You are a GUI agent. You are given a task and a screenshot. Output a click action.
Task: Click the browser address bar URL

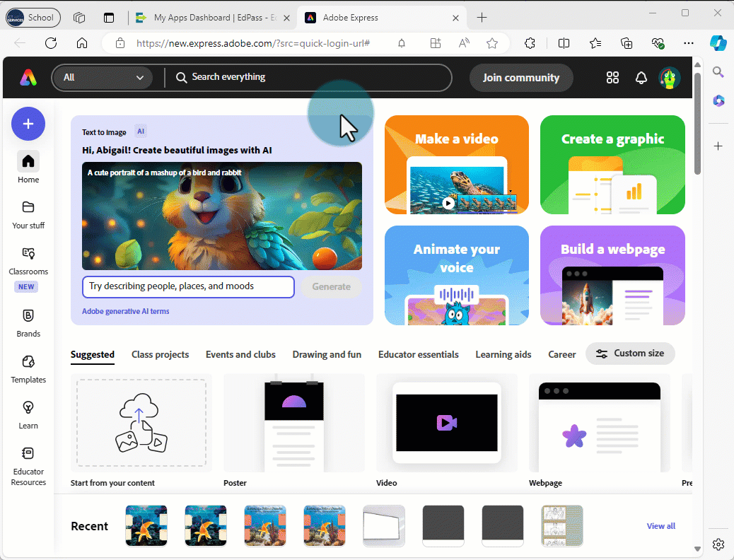click(252, 43)
